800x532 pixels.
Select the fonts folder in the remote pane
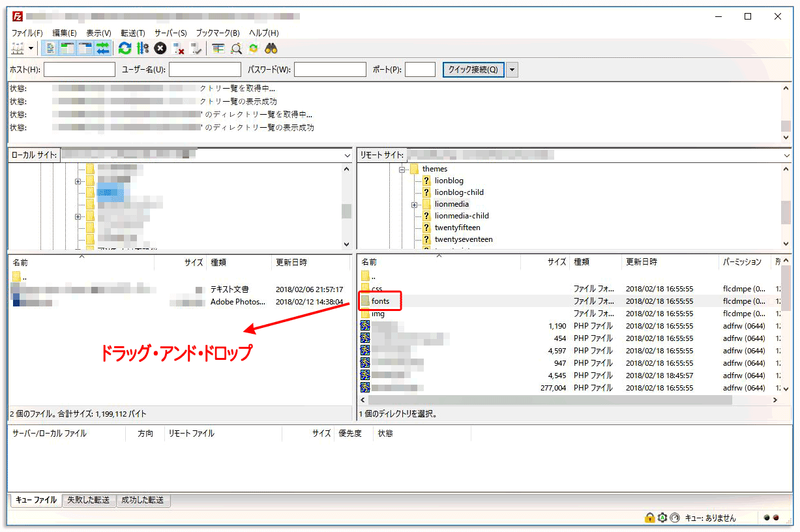381,301
